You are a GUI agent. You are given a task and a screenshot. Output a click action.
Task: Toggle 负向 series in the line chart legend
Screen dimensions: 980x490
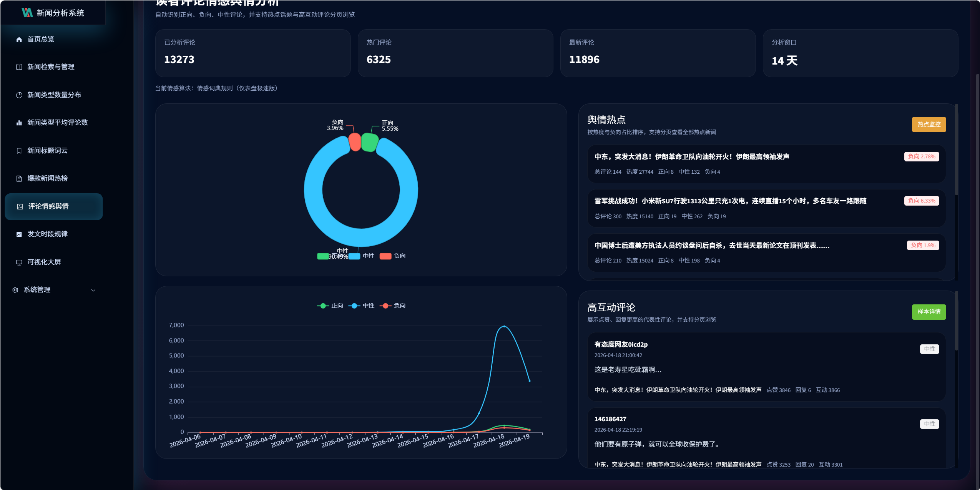(399, 306)
